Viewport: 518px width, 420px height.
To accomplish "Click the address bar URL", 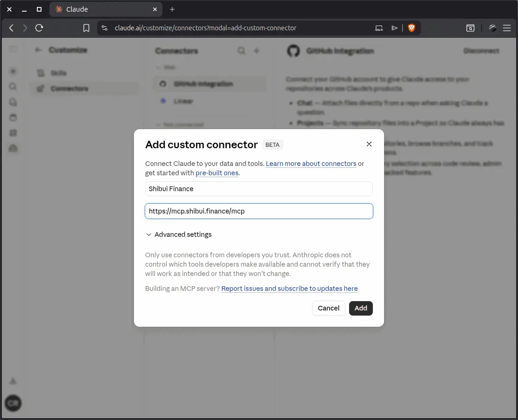I will coord(205,28).
